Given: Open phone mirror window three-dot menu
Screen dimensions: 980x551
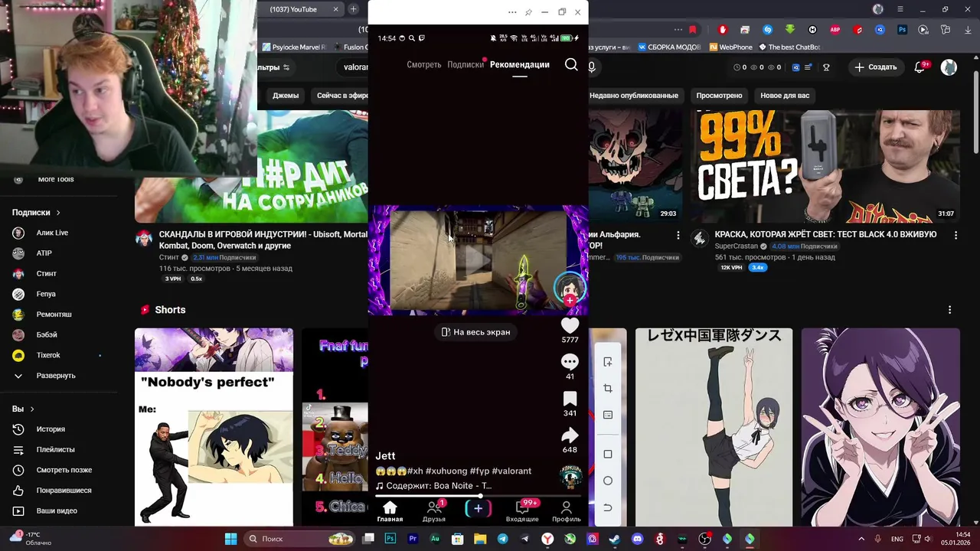Looking at the screenshot, I should (512, 12).
